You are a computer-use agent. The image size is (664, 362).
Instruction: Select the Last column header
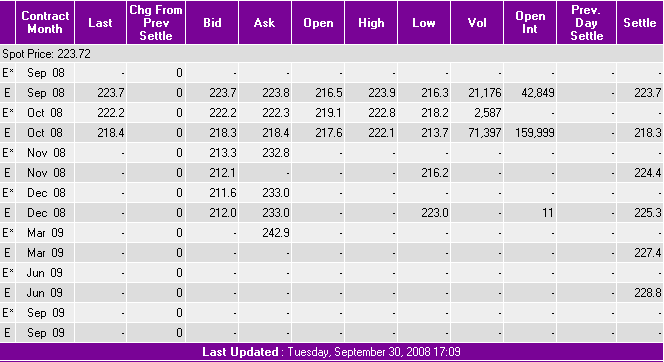100,22
